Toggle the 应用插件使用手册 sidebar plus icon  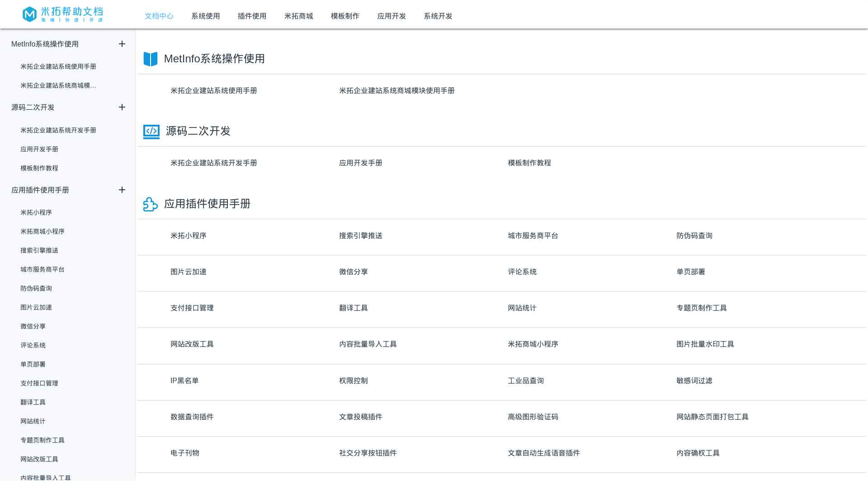pos(122,190)
